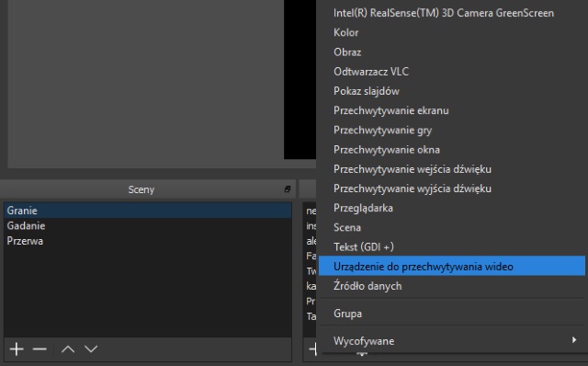Undock the Sceny panel icon
Viewport: 588px width, 366px height.
click(x=288, y=189)
